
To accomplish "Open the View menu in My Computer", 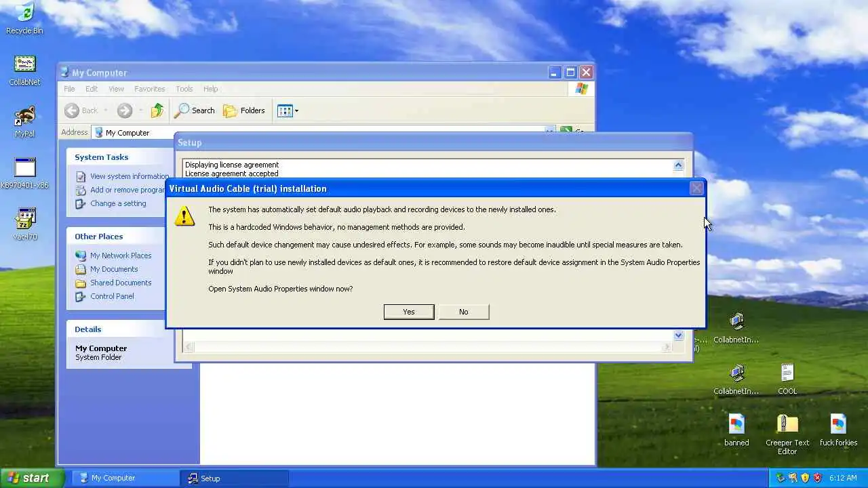I will (116, 89).
